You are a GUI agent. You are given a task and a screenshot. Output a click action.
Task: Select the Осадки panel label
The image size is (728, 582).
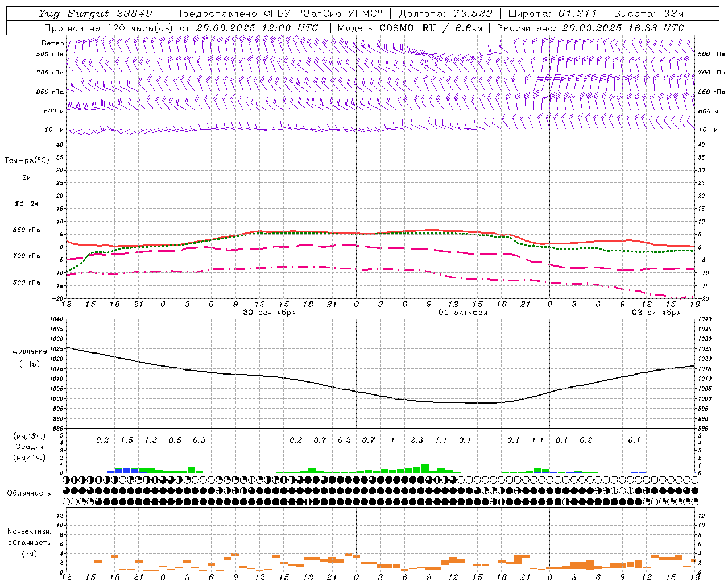pyautogui.click(x=28, y=447)
